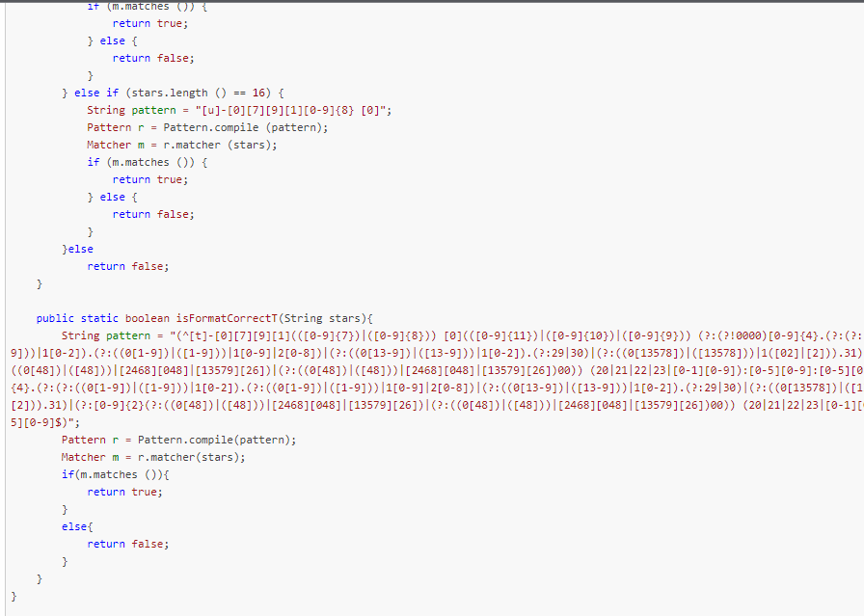Click the first 'return true;' statement at top
Viewport: 864px width, 616px height.
coord(149,24)
